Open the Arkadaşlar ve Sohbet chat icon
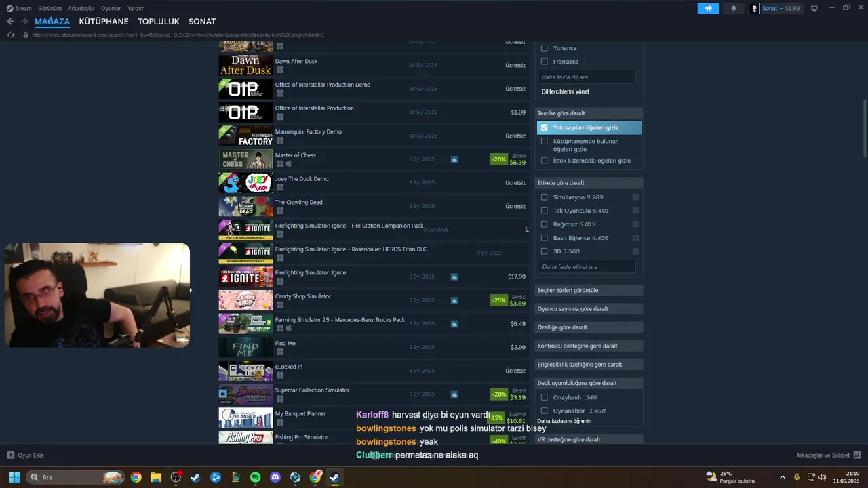Image resolution: width=868 pixels, height=488 pixels. coord(857,455)
